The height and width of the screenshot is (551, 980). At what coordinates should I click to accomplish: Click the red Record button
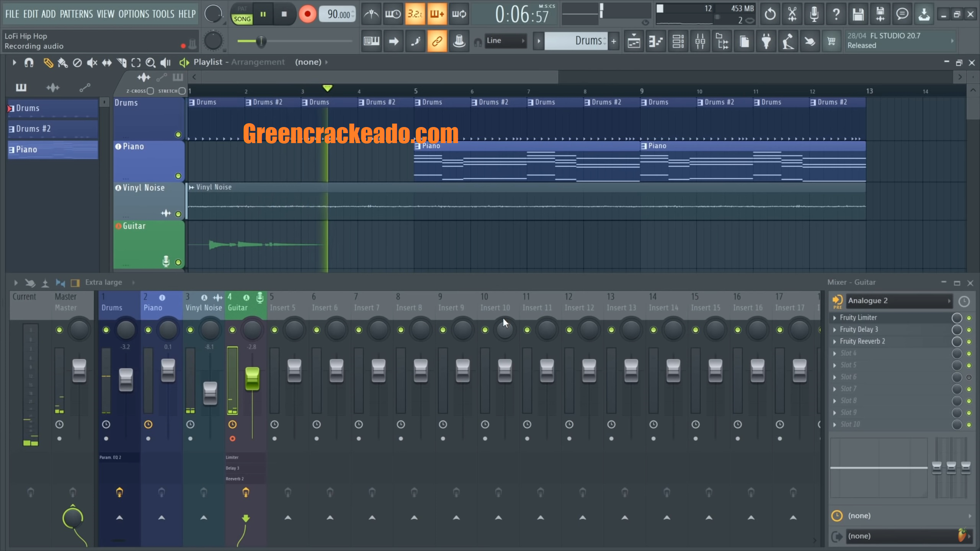coord(307,14)
